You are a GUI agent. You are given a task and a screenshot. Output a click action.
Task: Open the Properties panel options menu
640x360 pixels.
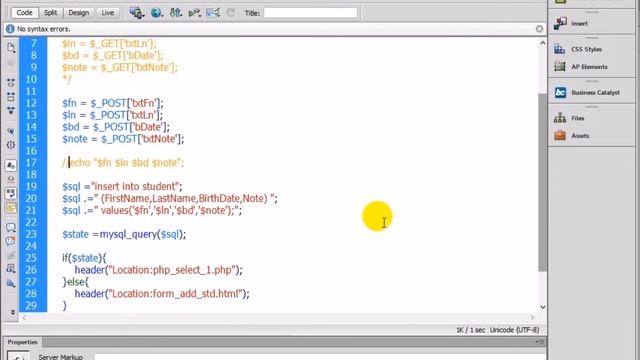540,342
